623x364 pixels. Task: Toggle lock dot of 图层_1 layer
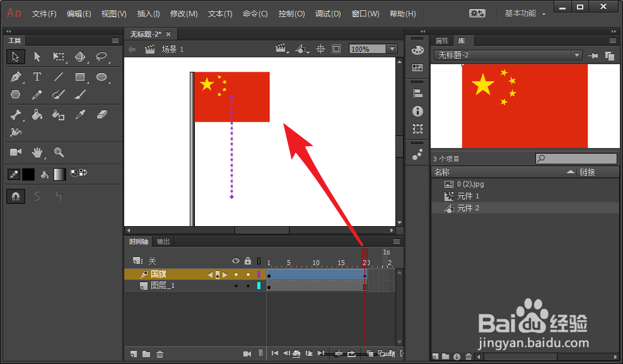[x=248, y=285]
